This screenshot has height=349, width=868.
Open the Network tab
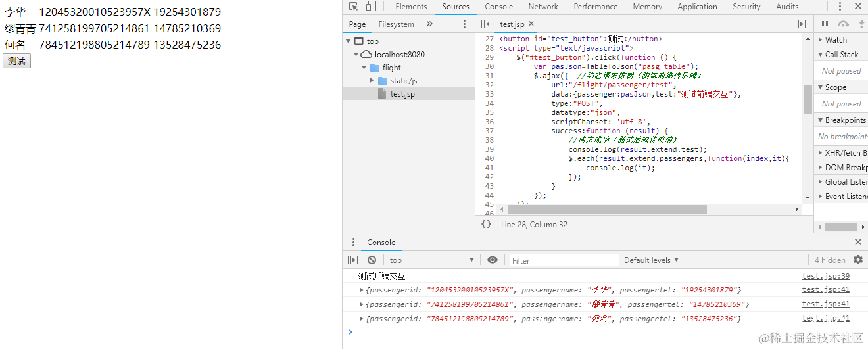[x=543, y=7]
